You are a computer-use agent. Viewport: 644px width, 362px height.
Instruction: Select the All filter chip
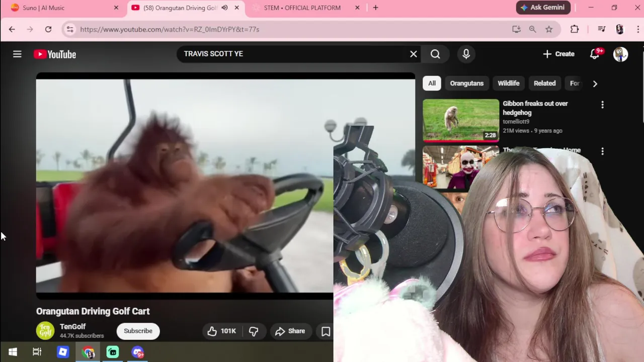(x=432, y=83)
